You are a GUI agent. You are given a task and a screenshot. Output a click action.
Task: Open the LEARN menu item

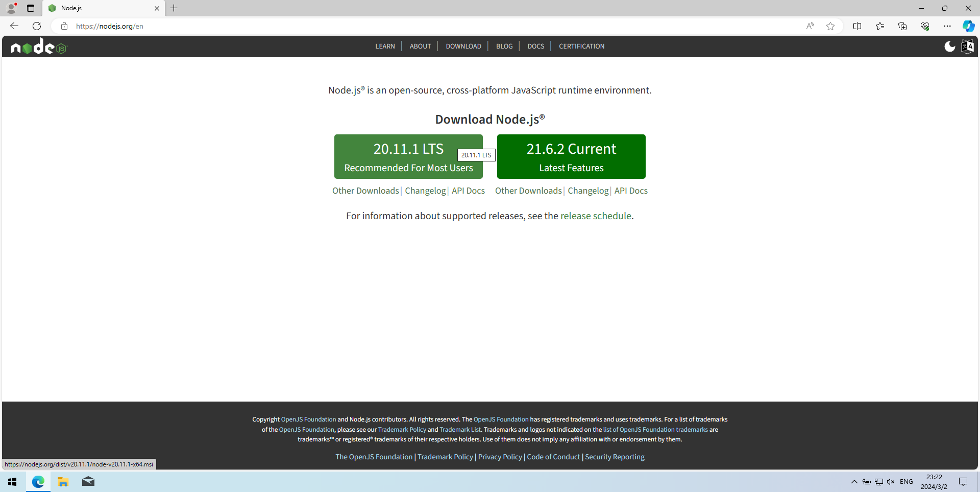point(385,46)
